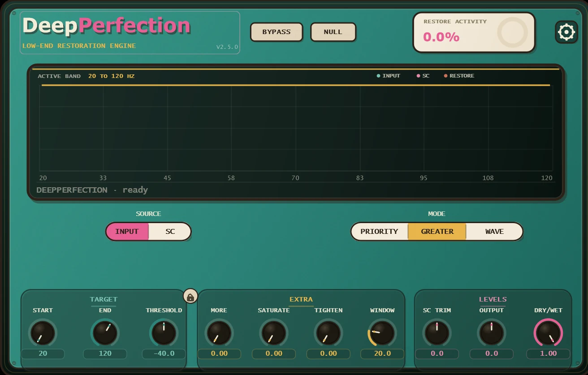Click the 'LOW-END RESTORATION ENGINE' subtitle
The height and width of the screenshot is (375, 588).
pos(79,46)
